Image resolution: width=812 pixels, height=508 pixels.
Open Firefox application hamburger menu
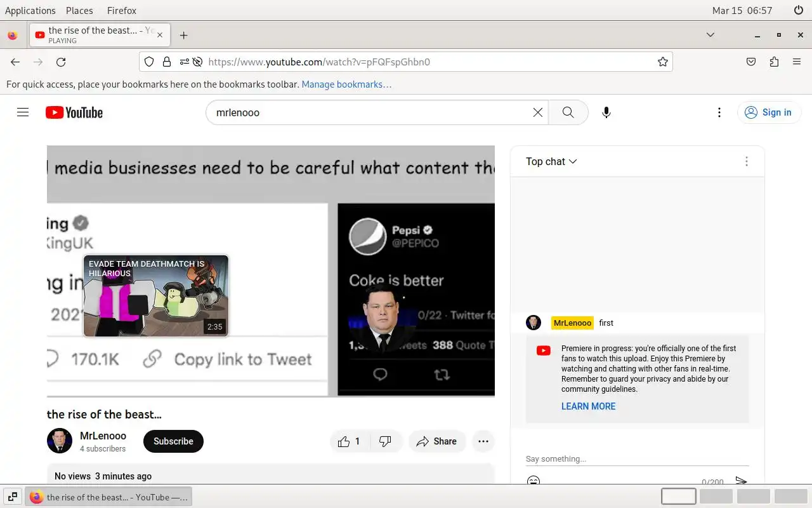[797, 62]
